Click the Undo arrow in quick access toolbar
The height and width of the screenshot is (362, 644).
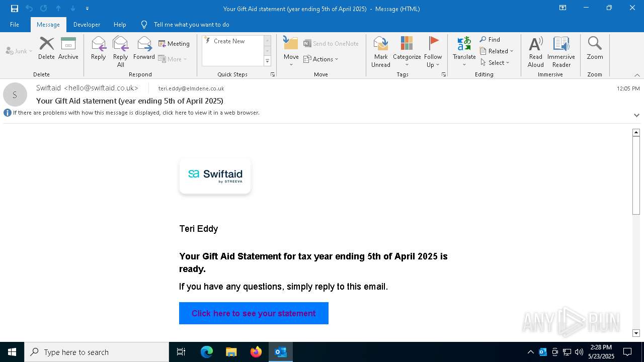click(29, 9)
